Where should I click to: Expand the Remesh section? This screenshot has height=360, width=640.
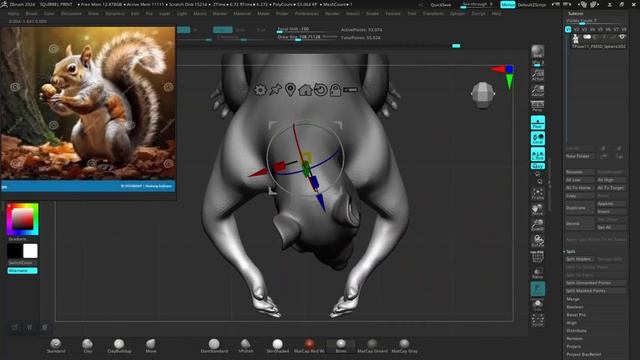pyautogui.click(x=574, y=339)
